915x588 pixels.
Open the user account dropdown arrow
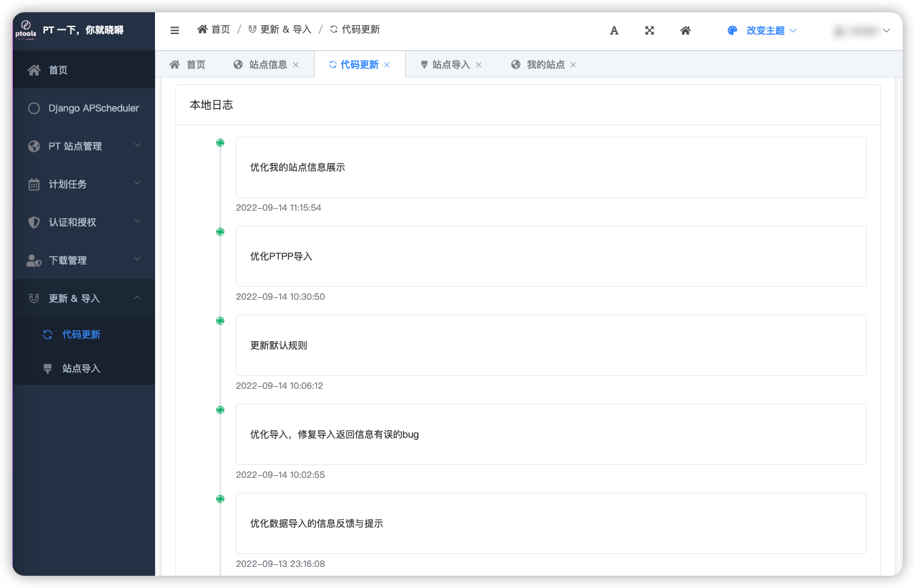click(886, 31)
